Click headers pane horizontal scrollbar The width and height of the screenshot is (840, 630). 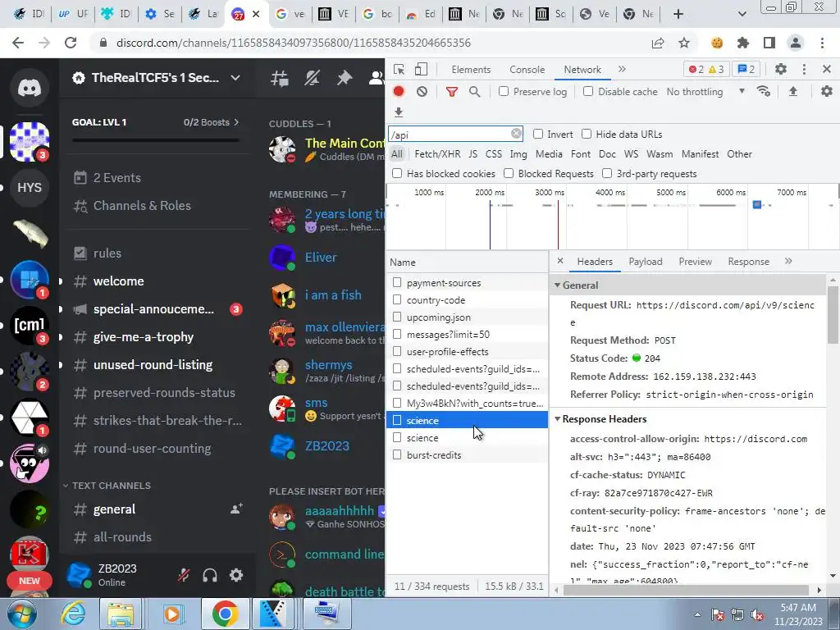click(686, 590)
